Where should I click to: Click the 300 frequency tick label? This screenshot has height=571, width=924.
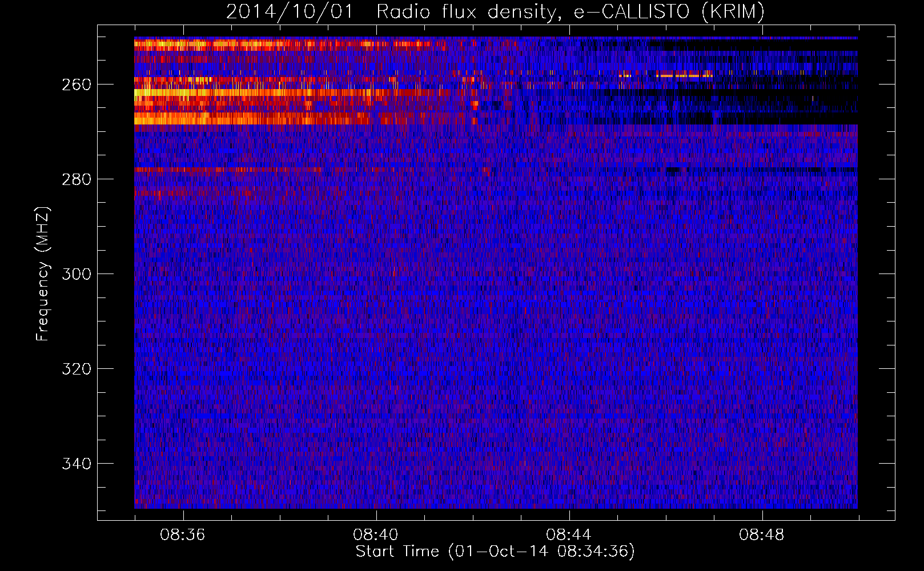(x=77, y=274)
